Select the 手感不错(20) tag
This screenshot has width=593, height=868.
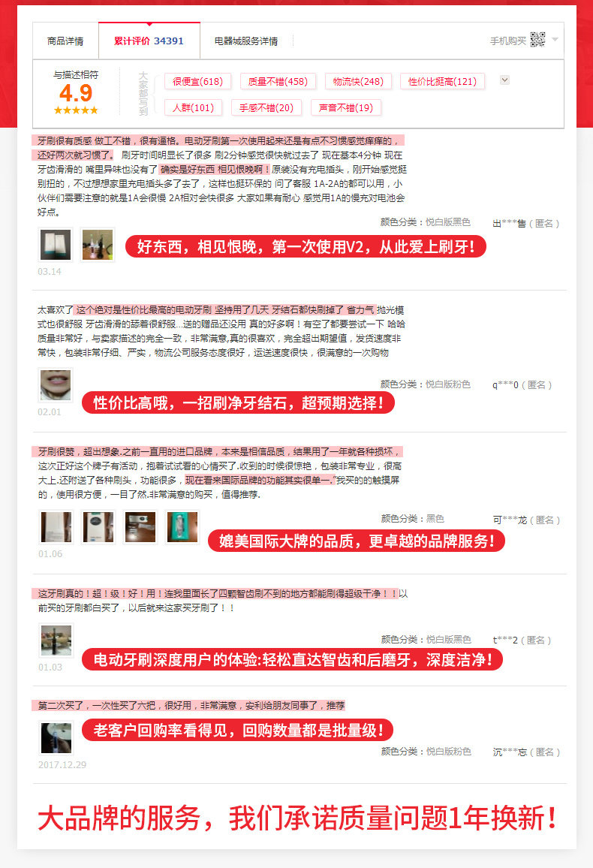266,107
